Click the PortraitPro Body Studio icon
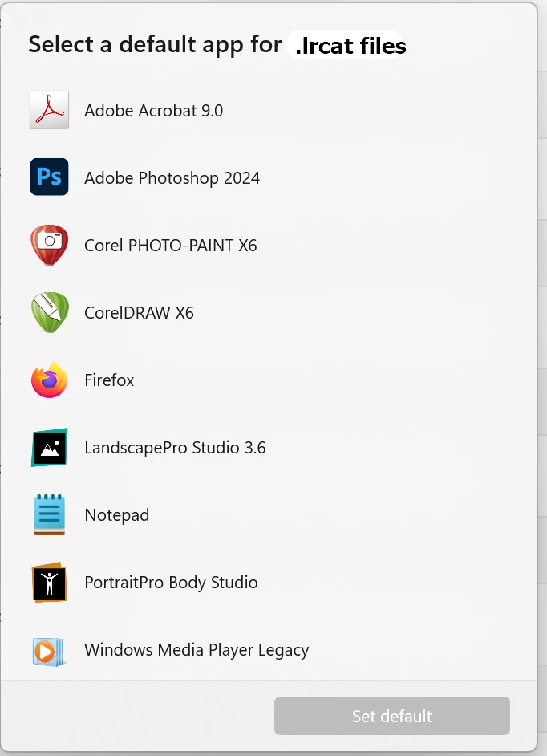The height and width of the screenshot is (756, 547). 49,583
